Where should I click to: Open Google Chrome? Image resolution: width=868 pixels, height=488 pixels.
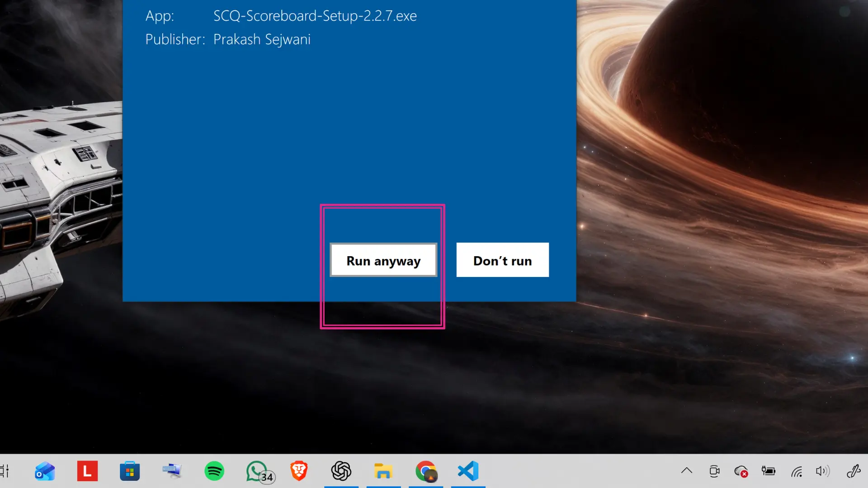[425, 471]
